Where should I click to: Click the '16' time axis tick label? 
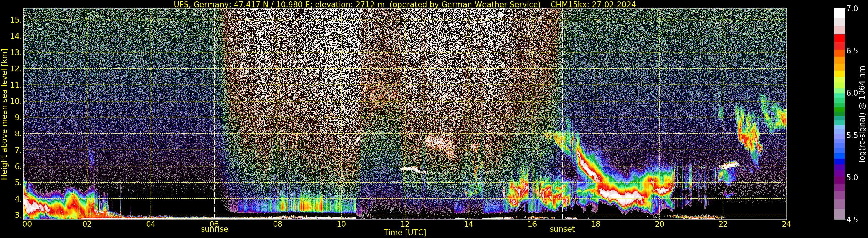[x=532, y=224]
